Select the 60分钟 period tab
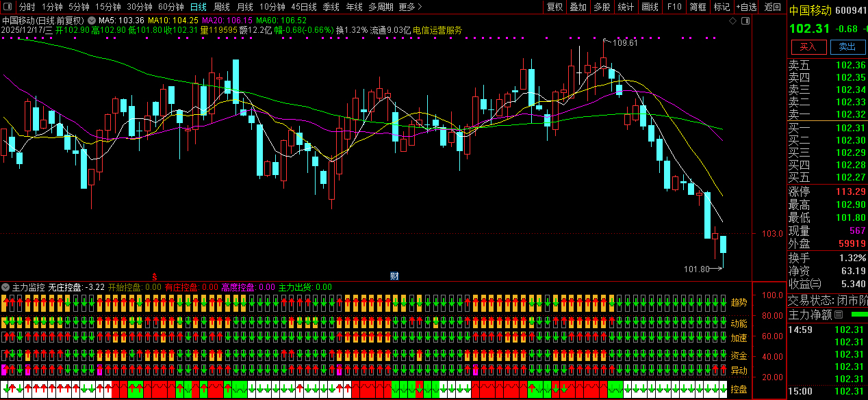 pos(171,7)
